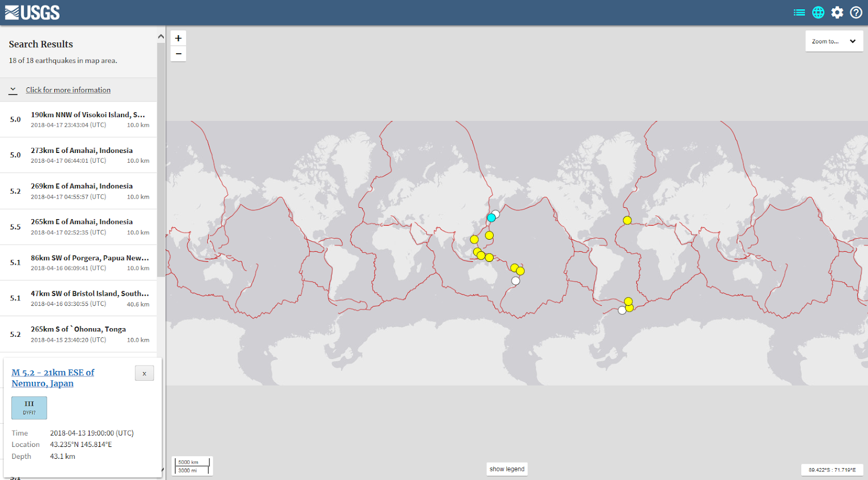
Task: Open the 'Zoom to...' dropdown
Action: point(834,41)
